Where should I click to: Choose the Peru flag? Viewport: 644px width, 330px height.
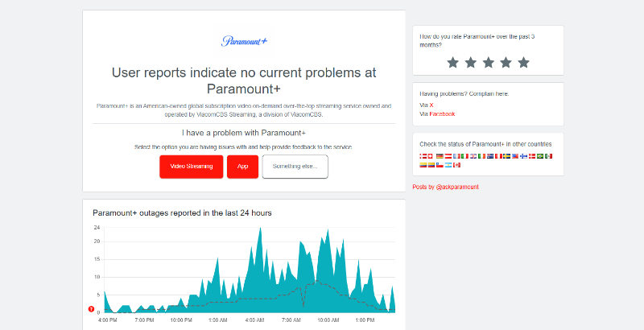tap(498, 156)
